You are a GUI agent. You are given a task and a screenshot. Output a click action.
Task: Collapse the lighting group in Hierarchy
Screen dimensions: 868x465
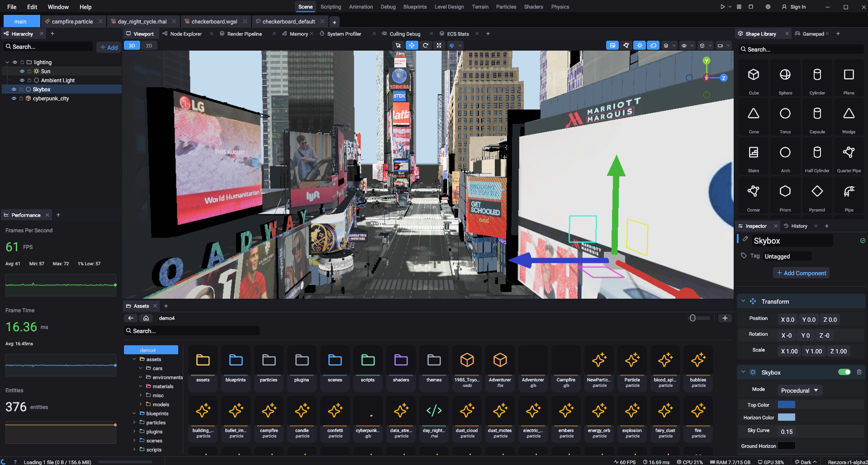[x=7, y=62]
